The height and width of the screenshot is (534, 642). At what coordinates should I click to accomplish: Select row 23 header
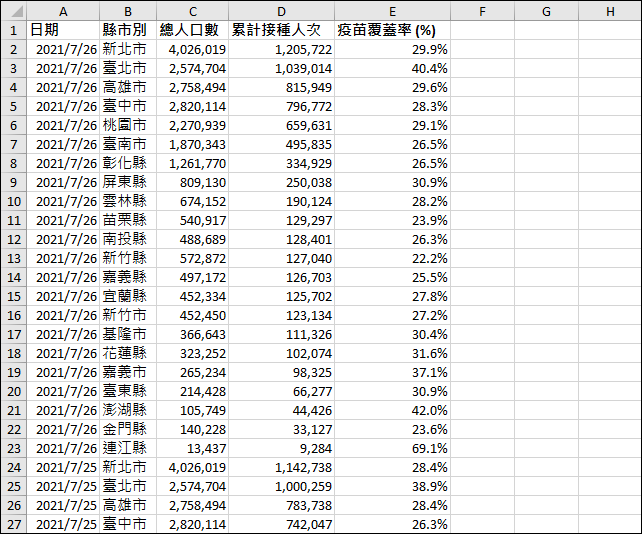(x=14, y=448)
